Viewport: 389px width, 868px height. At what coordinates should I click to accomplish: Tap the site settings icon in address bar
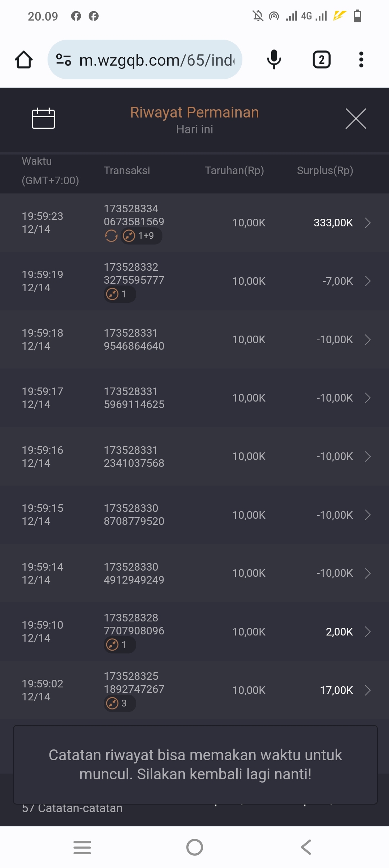pyautogui.click(x=64, y=60)
